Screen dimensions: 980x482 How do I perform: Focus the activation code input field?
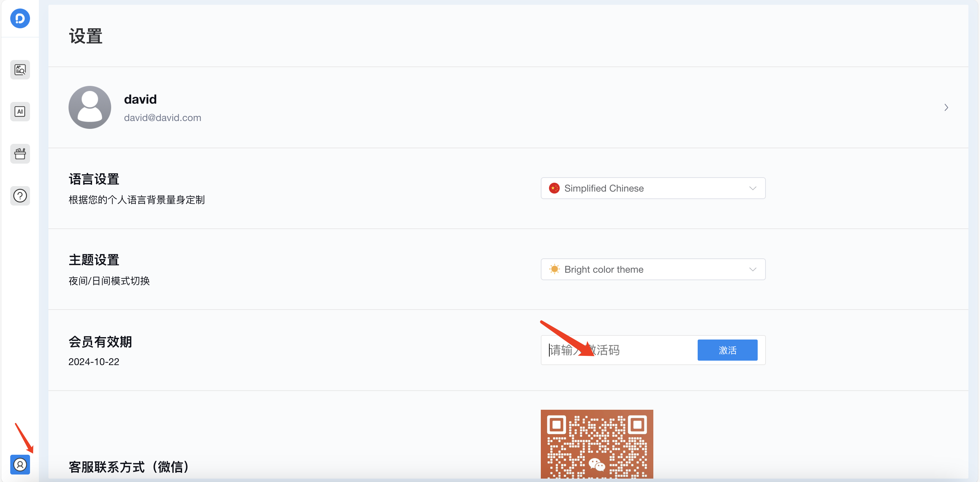(x=647, y=350)
